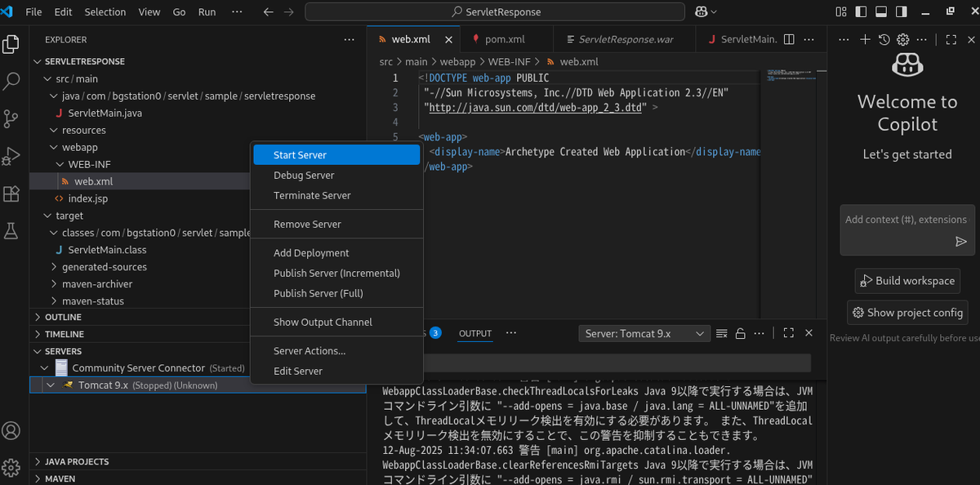
Task: Open the Source Control view
Action: point(11,118)
